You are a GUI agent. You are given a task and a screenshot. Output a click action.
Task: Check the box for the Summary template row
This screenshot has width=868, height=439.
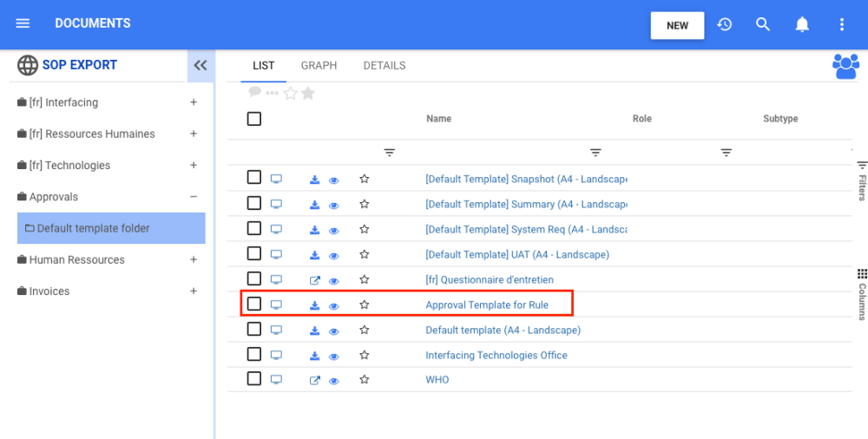[254, 203]
